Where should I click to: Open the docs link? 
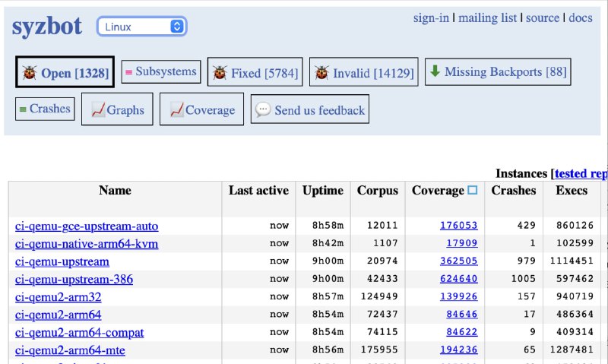580,17
